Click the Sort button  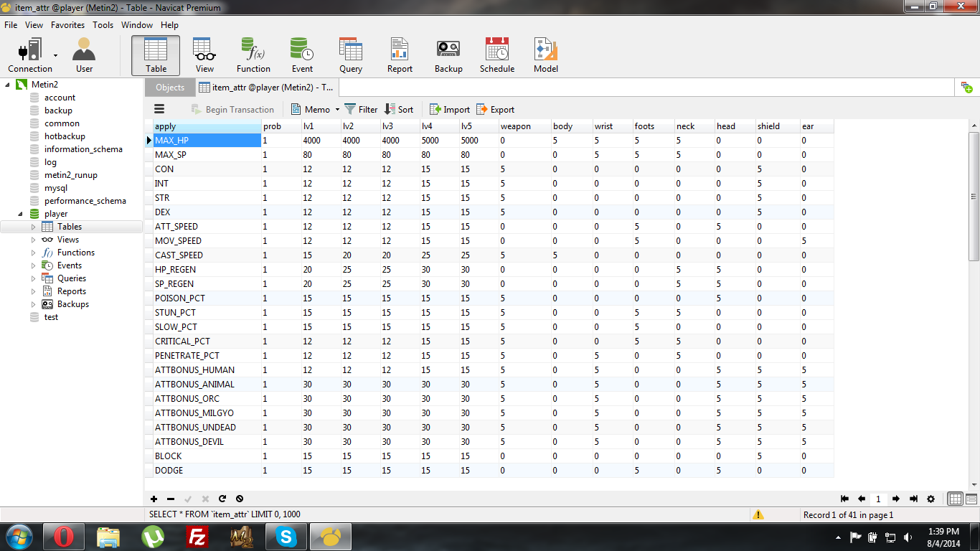click(x=399, y=110)
